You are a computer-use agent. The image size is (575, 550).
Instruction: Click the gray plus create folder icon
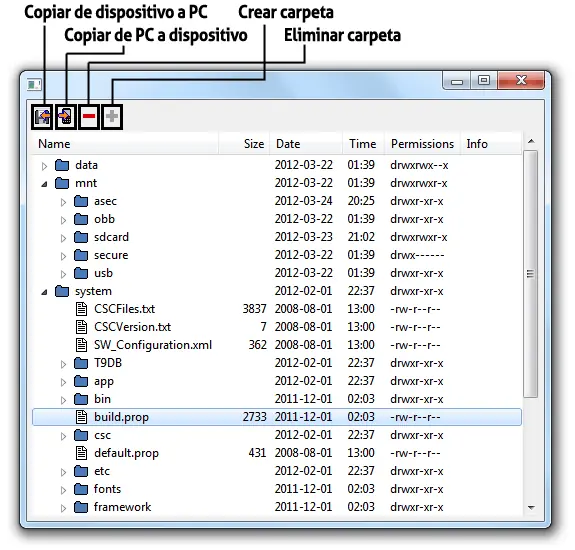(x=112, y=117)
